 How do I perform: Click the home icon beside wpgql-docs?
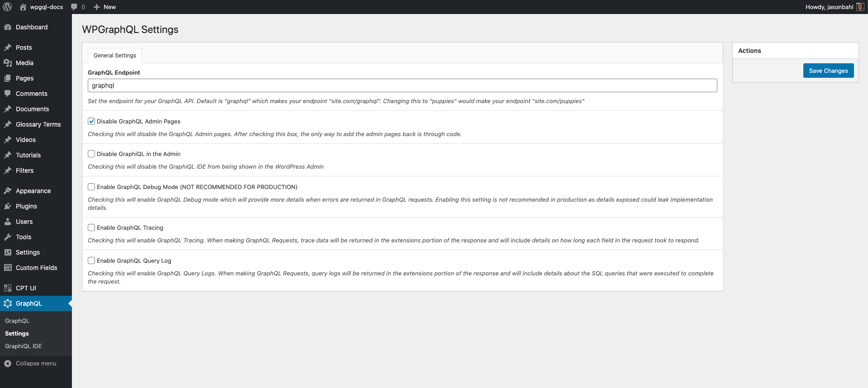23,7
